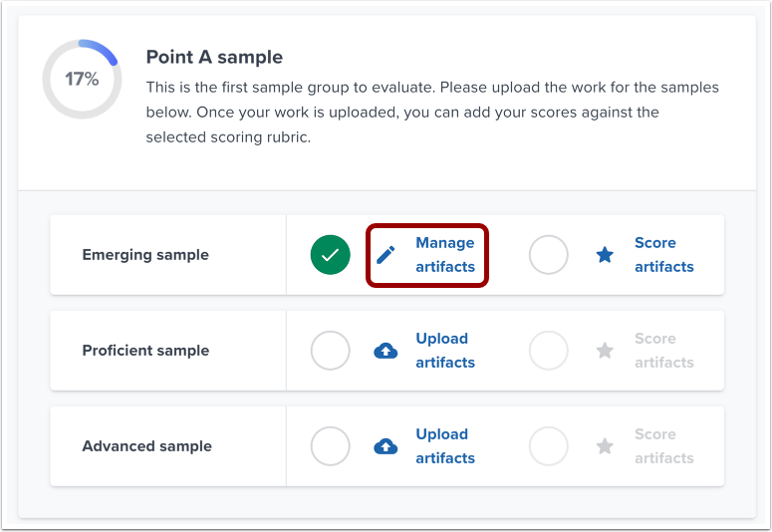
Task: Click gray star icon in Proficient row
Action: 605,351
